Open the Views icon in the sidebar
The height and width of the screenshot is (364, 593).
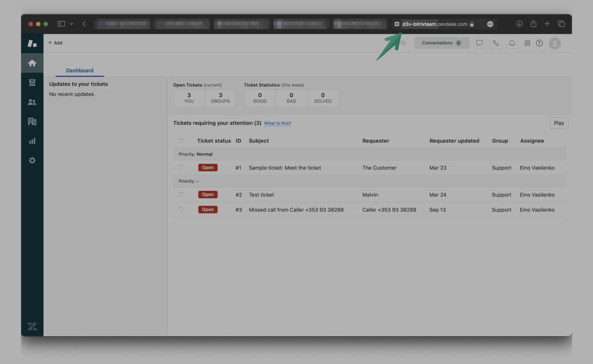point(32,82)
